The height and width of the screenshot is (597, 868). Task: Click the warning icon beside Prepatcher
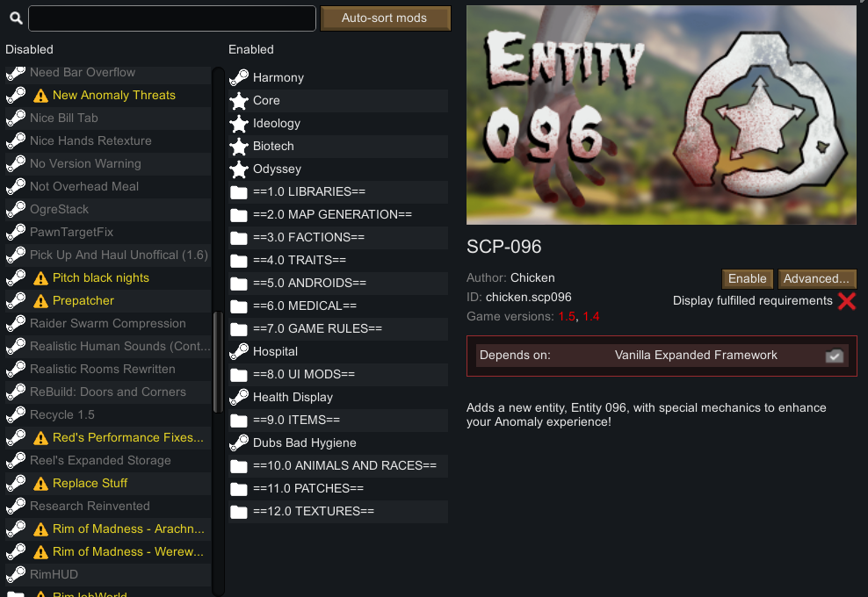pyautogui.click(x=40, y=301)
